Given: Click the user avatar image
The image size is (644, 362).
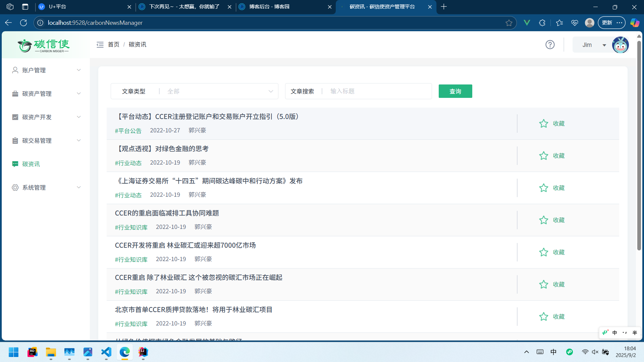Looking at the screenshot, I should pyautogui.click(x=620, y=45).
